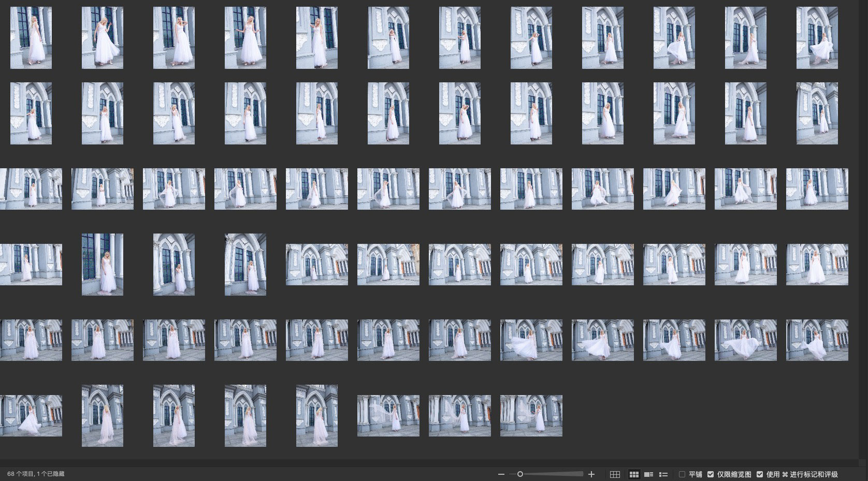
Task: Select the first thumbnail in the second row
Action: [x=31, y=113]
